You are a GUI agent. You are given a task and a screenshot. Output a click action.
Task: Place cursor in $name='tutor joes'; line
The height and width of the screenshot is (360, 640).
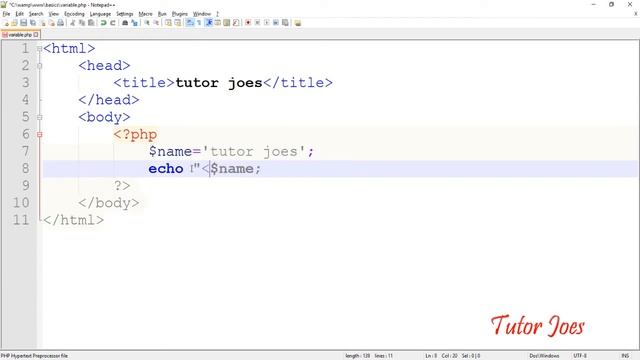[231, 151]
